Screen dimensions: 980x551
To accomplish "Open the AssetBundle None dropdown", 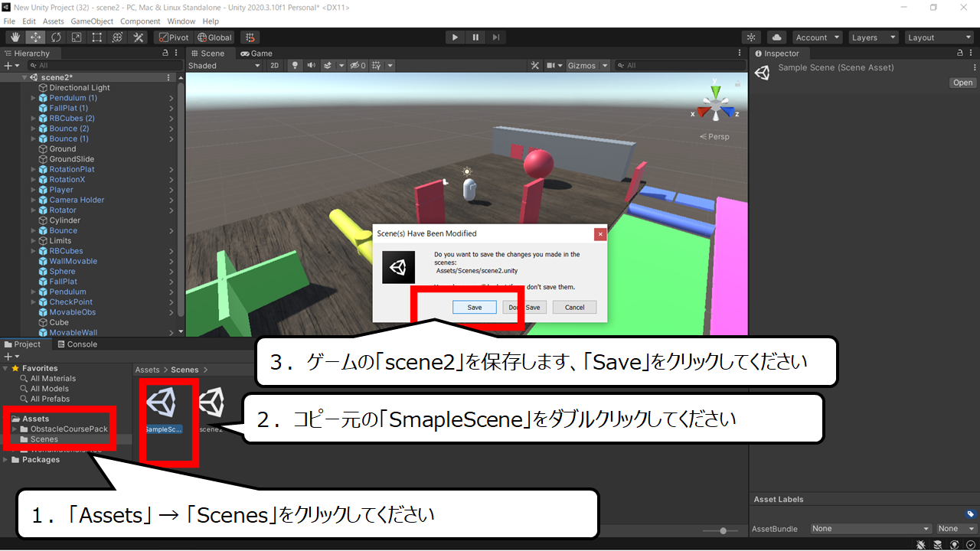I will (x=871, y=529).
